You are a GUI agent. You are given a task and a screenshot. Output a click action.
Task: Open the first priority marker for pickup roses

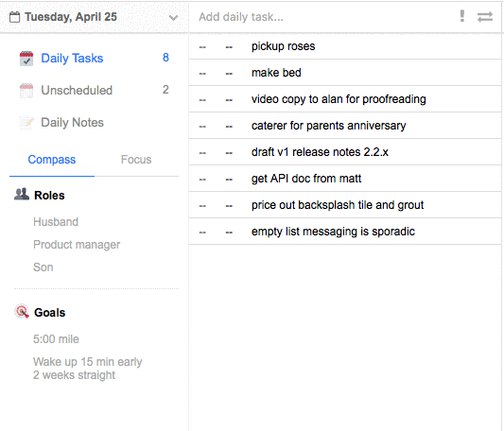tap(202, 47)
